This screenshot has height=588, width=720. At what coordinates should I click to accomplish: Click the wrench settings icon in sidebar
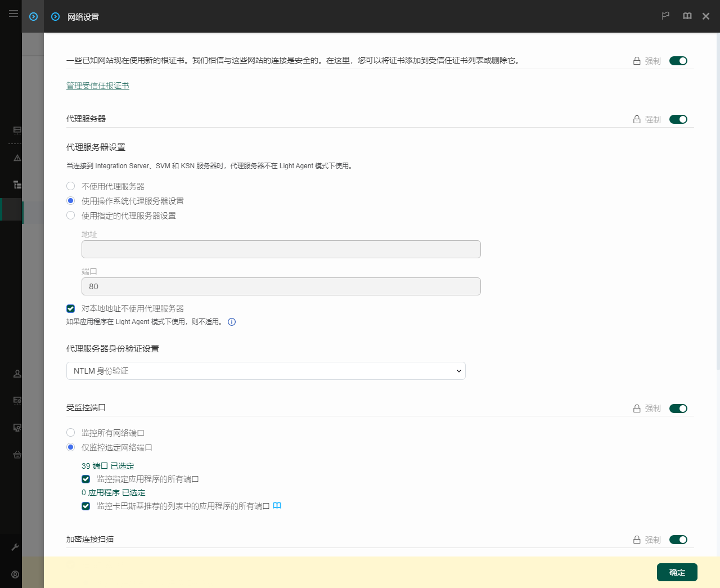(x=15, y=547)
